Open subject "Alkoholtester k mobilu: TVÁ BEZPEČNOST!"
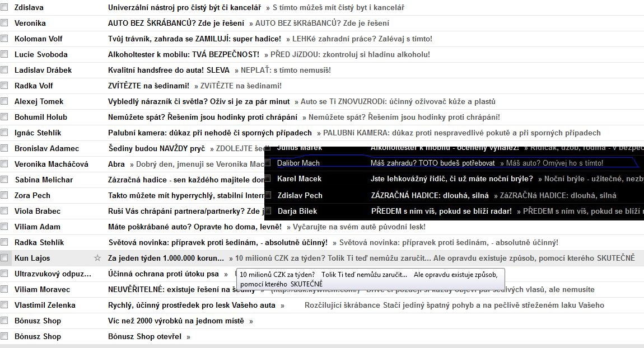Image resolution: width=644 pixels, height=348 pixels. point(184,54)
